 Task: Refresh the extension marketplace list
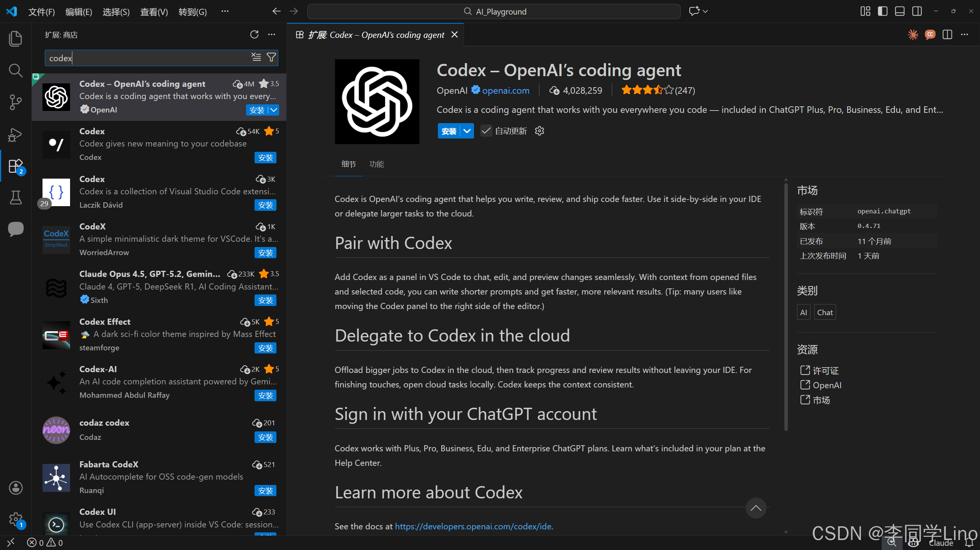pyautogui.click(x=254, y=34)
